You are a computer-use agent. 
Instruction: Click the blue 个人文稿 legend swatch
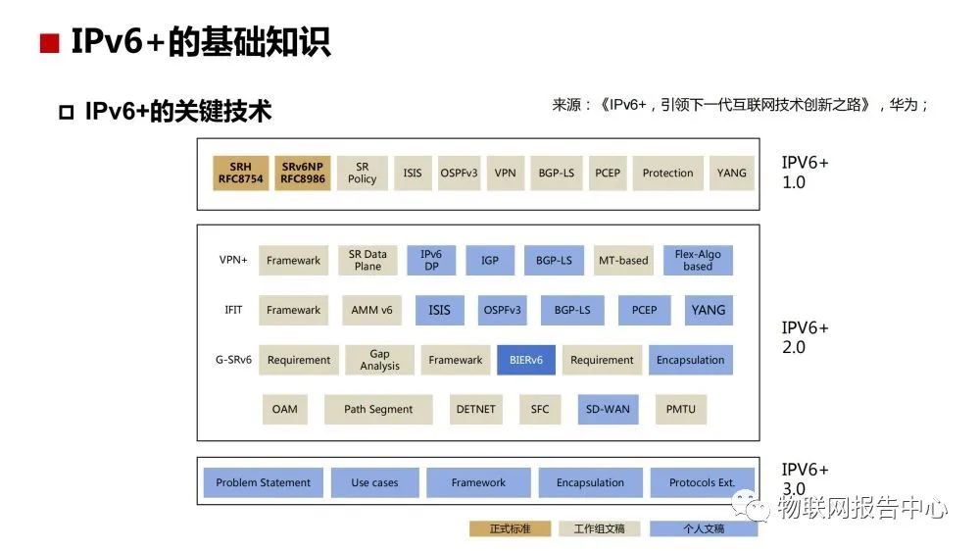[704, 529]
